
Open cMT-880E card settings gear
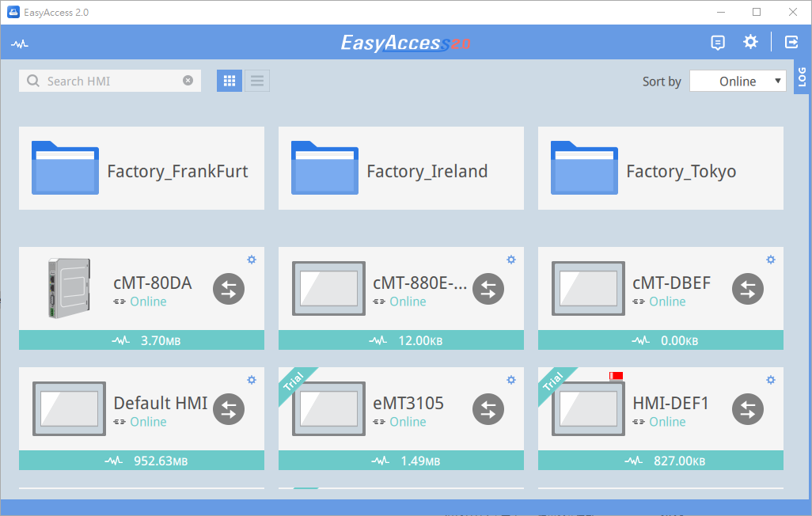point(511,260)
